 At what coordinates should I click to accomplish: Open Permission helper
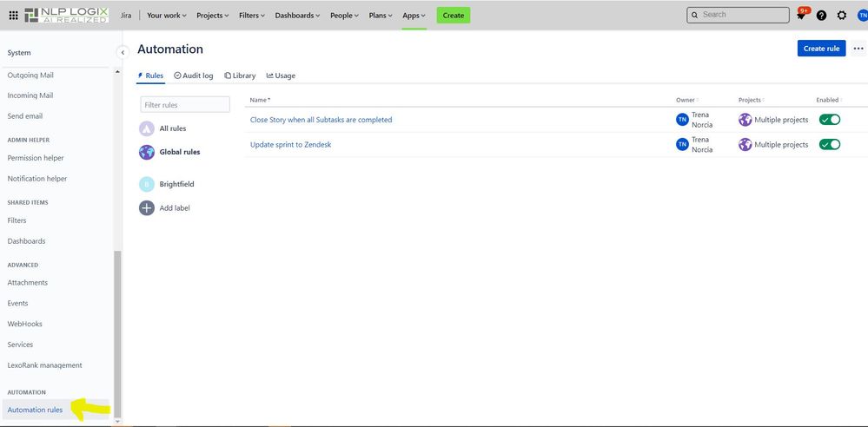pos(36,158)
